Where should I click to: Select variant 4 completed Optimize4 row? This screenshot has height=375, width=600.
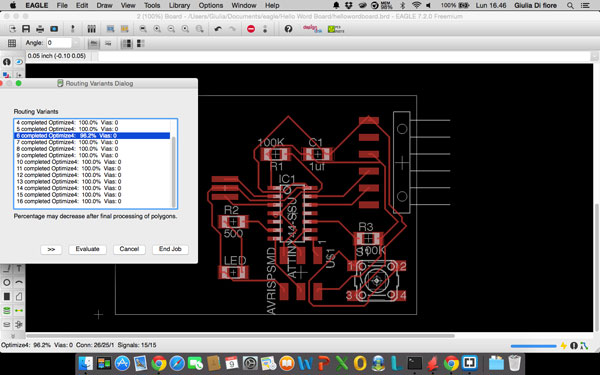point(92,122)
